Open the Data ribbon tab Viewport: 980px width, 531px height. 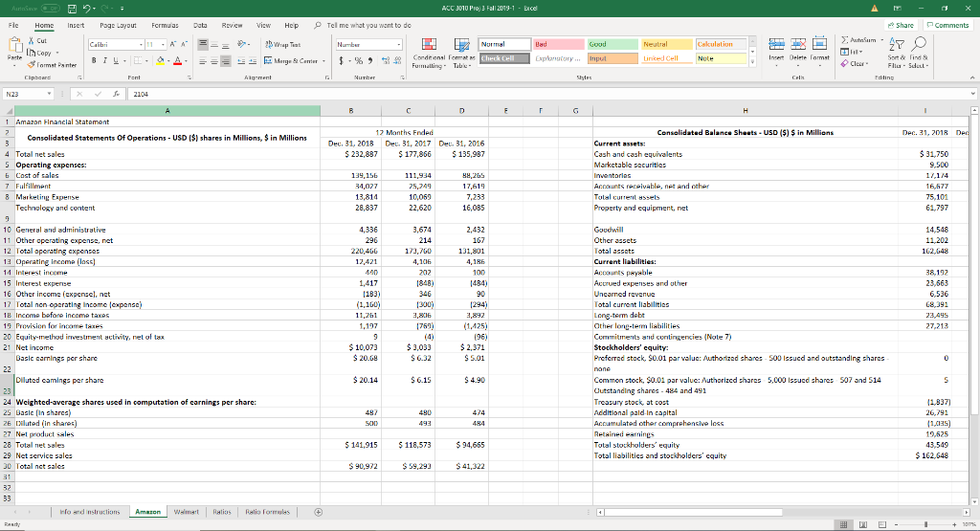pos(200,26)
